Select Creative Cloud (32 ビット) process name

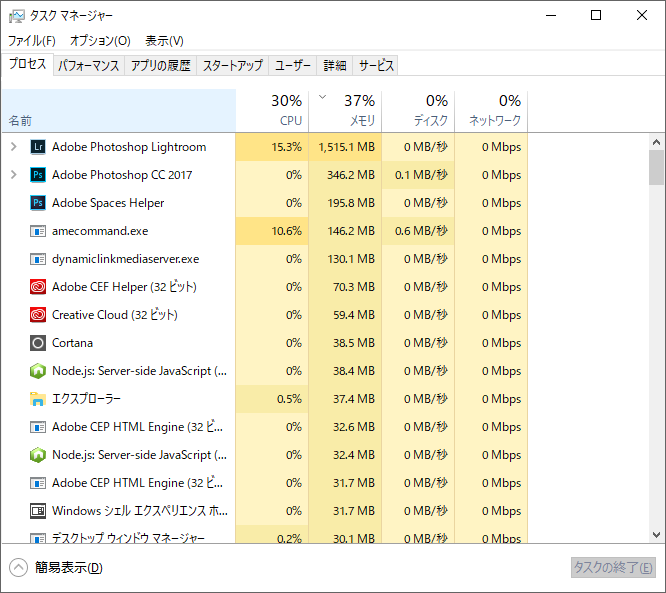[115, 315]
